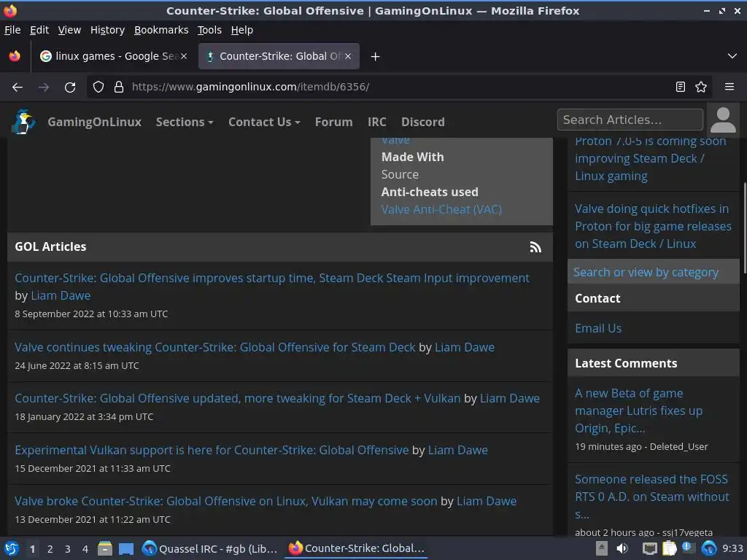Viewport: 747px width, 560px height.
Task: Open the volume speaker tray icon
Action: pos(622,548)
